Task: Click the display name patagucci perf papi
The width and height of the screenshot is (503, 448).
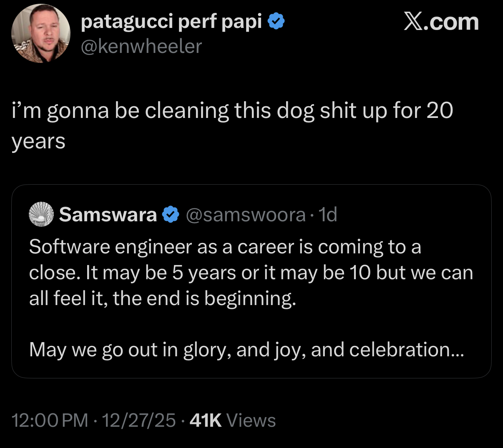Action: [171, 22]
